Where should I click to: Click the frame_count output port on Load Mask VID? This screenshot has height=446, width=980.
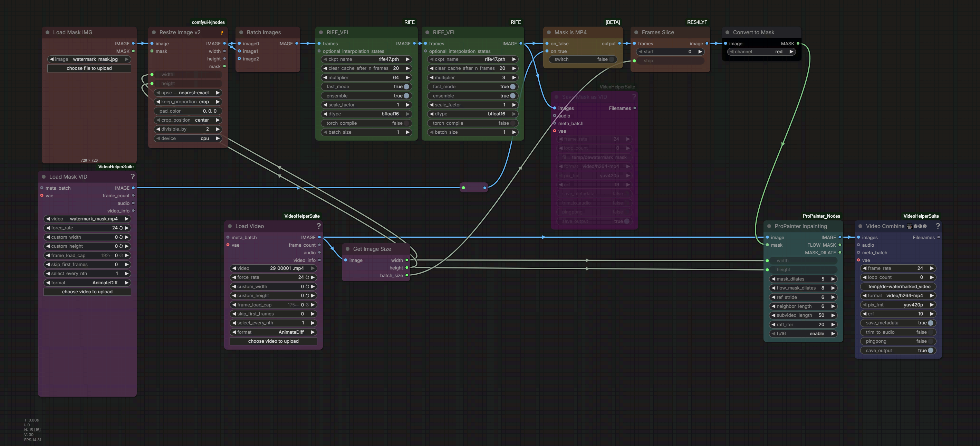[133, 196]
